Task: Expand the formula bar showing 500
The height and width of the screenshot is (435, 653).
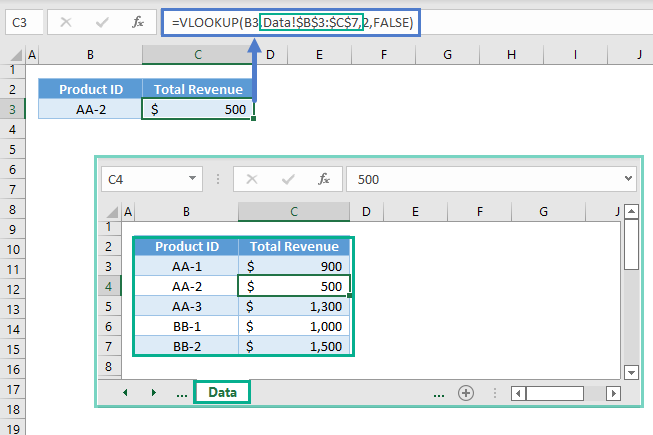Action: pyautogui.click(x=627, y=179)
